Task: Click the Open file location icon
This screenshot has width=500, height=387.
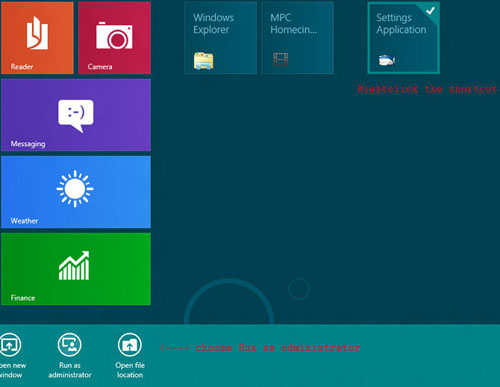Action: click(x=130, y=345)
